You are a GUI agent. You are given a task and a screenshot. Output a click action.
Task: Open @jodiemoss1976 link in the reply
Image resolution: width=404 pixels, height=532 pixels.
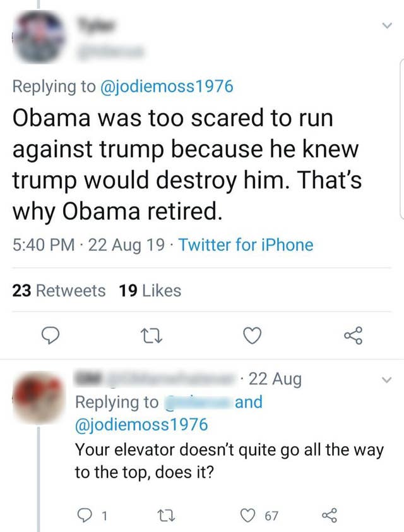(x=141, y=425)
